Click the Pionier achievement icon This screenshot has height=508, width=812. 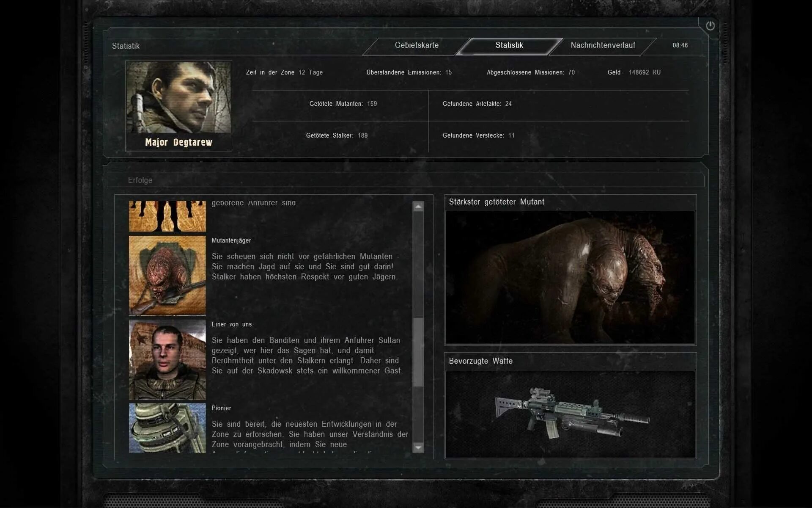coord(167,428)
